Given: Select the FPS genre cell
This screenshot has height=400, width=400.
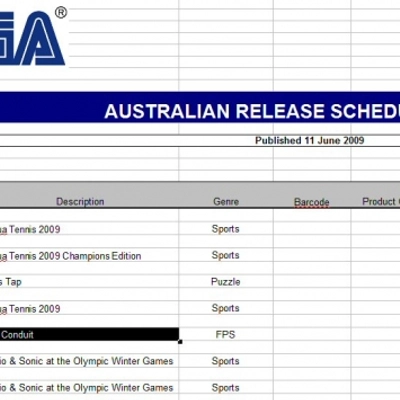Looking at the screenshot, I should coord(226,334).
